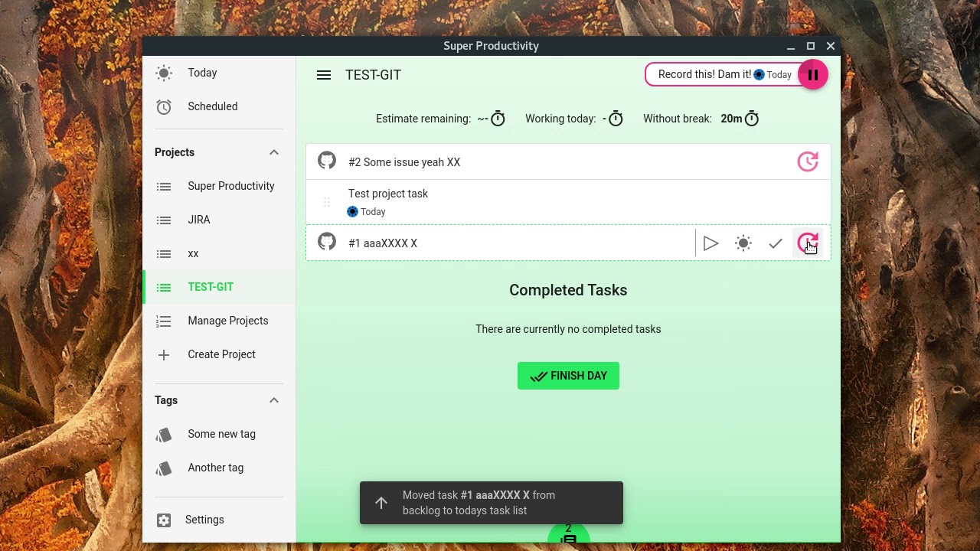Open the xx project
This screenshot has height=551, width=980.
(x=219, y=253)
